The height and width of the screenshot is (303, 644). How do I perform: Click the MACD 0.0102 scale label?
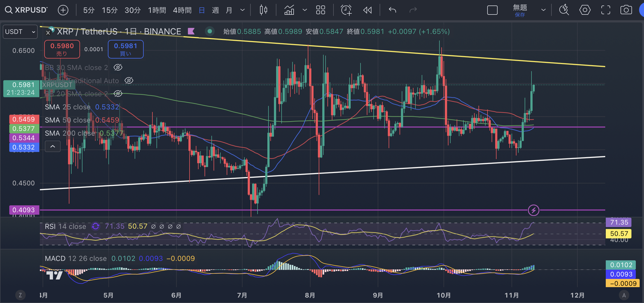click(x=621, y=265)
